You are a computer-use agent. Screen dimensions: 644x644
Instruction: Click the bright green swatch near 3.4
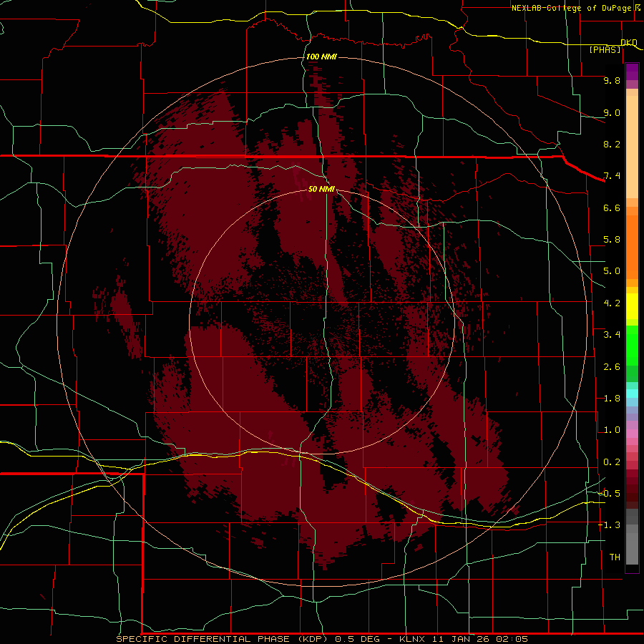click(x=632, y=345)
